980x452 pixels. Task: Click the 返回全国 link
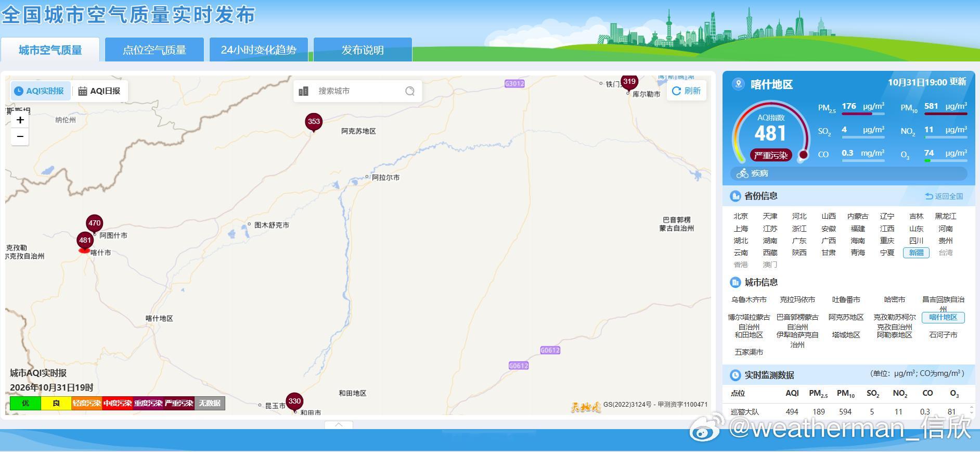click(x=944, y=196)
